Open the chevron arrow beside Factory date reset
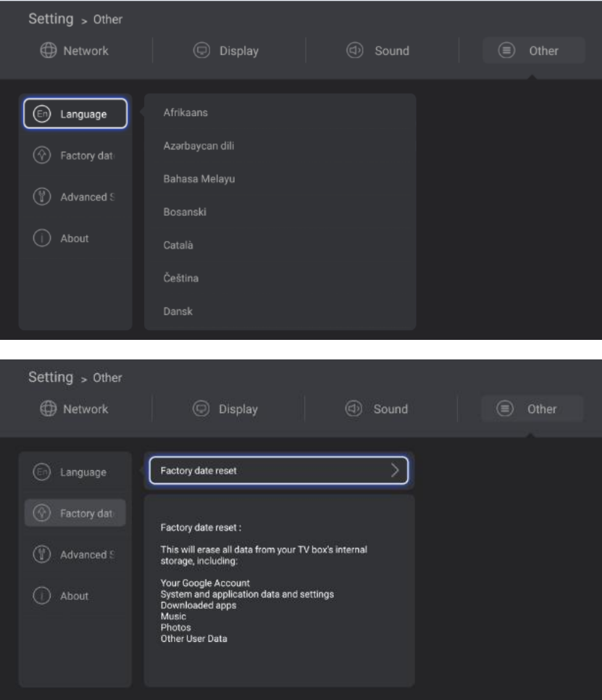Screen dimensions: 602x700 pyautogui.click(x=395, y=470)
